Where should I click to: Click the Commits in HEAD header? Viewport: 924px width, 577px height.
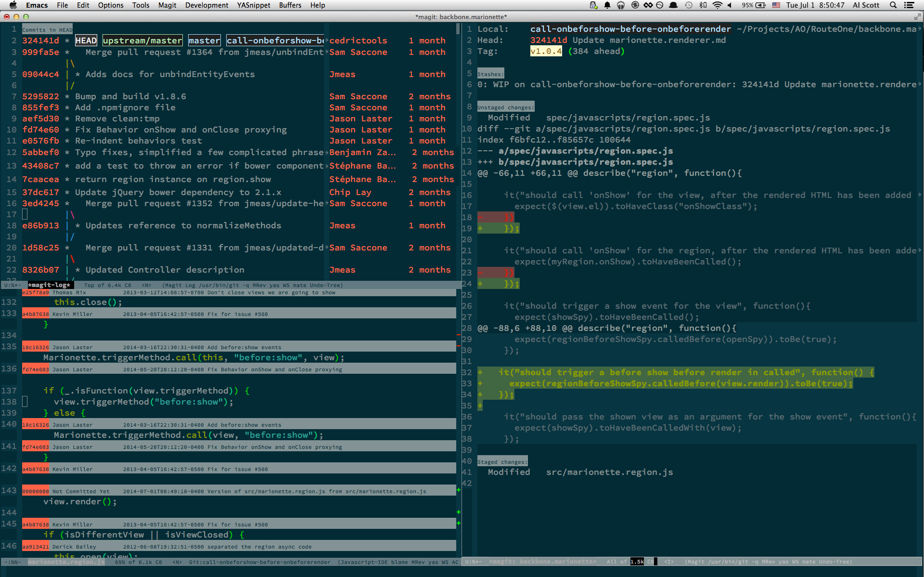(47, 30)
